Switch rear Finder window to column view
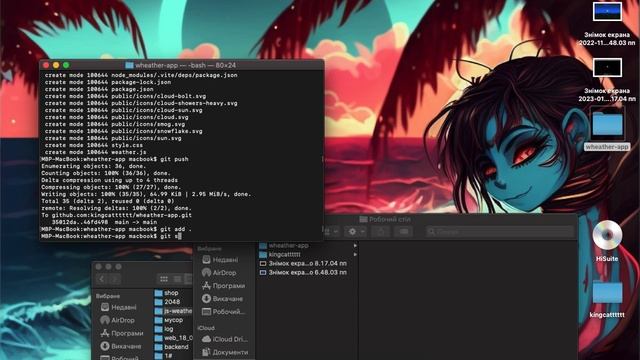 (x=188, y=279)
